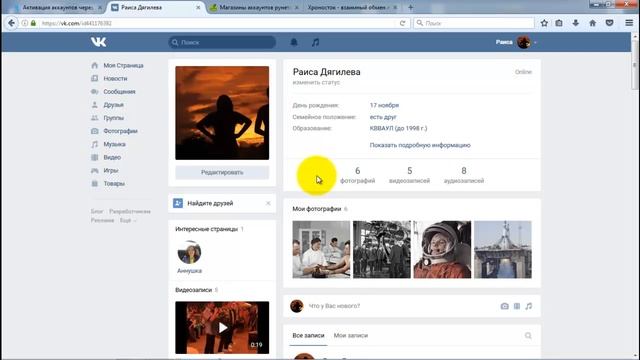
Task: Open the 6 фотографий counter
Action: 358,175
